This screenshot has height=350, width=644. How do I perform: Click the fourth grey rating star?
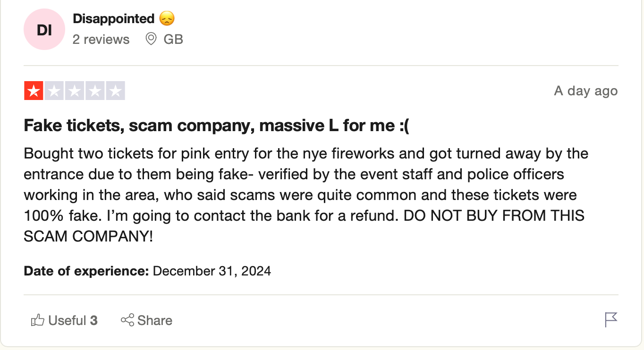[x=95, y=91]
